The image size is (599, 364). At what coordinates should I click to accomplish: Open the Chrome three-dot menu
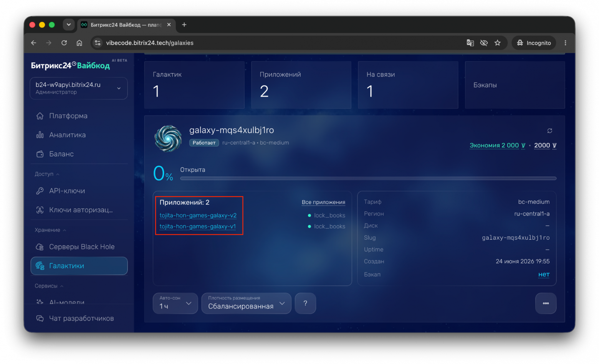pos(565,43)
